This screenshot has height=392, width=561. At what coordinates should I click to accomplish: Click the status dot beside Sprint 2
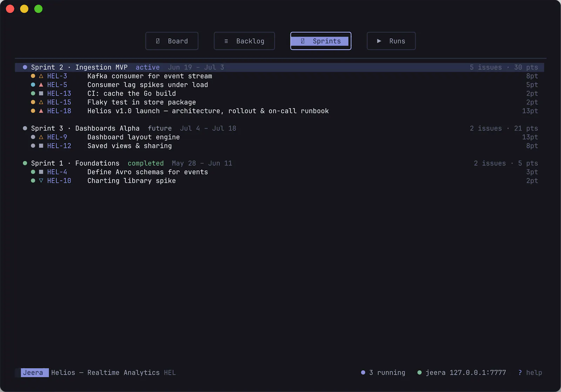25,67
